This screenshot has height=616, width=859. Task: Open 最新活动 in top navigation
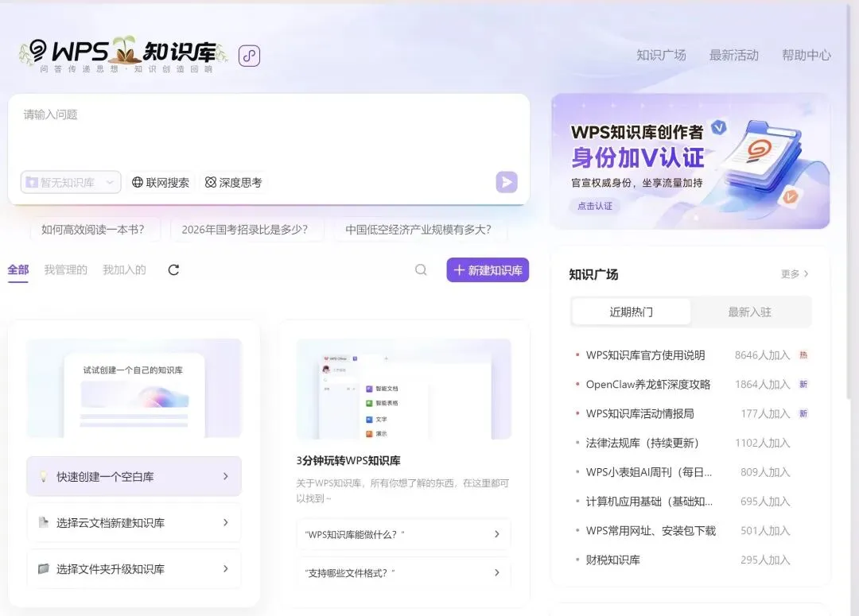[x=734, y=55]
